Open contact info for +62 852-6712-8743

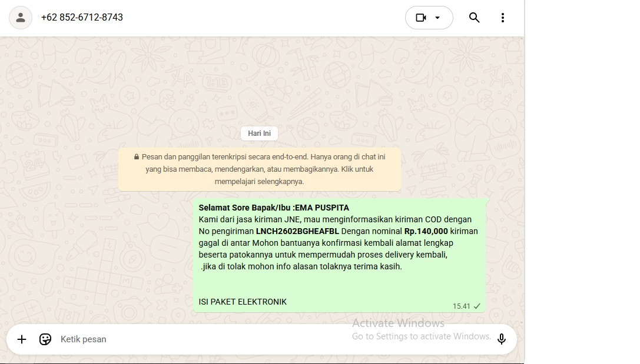[x=82, y=18]
